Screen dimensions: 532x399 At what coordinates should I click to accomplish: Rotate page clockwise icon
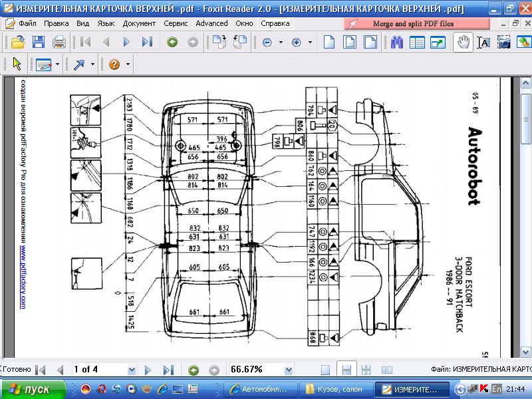coord(219,42)
